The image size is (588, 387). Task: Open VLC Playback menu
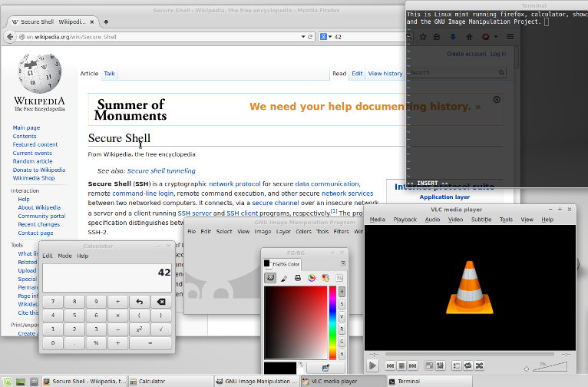coord(405,220)
